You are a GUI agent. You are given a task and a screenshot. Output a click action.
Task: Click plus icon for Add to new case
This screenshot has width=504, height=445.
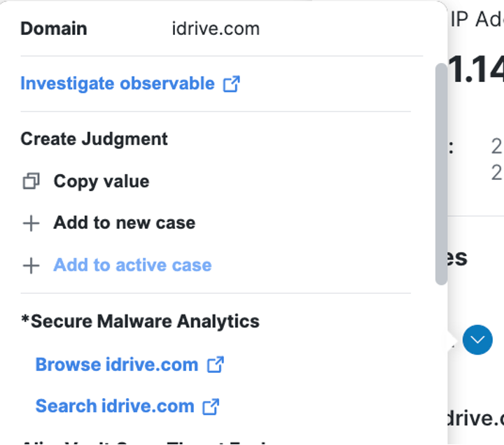click(31, 224)
